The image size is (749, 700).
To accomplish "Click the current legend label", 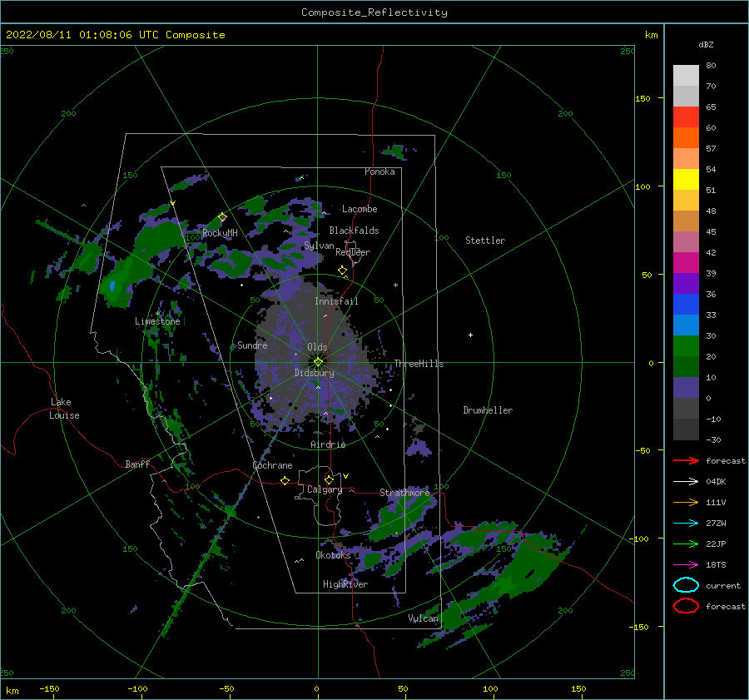I will 723,585.
